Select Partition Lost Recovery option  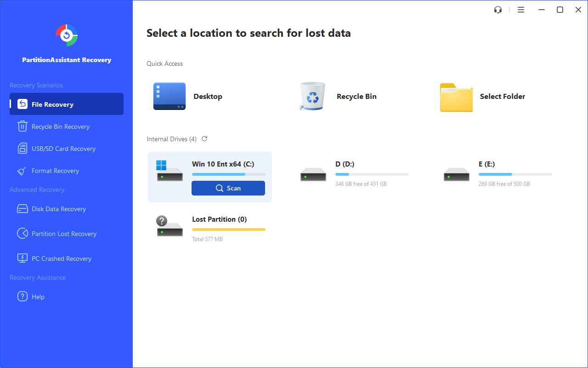(67, 234)
